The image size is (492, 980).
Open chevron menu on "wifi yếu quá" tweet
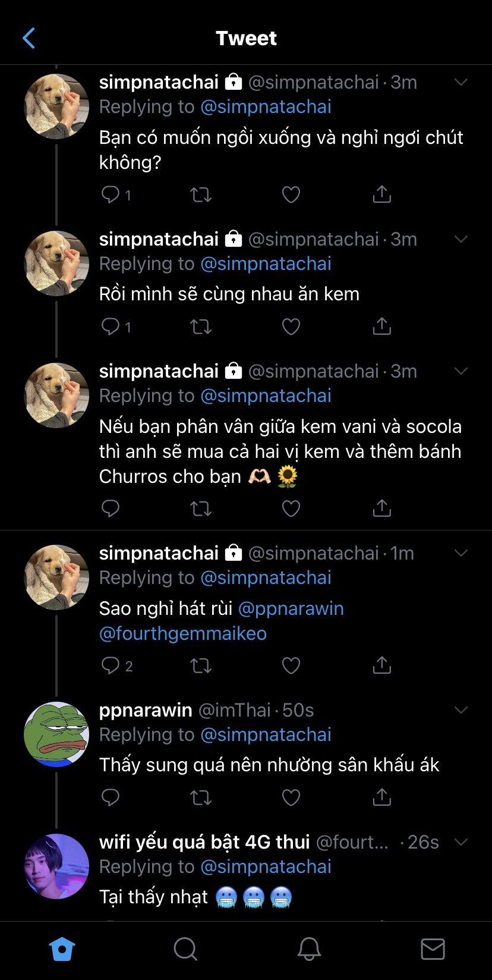click(x=461, y=842)
